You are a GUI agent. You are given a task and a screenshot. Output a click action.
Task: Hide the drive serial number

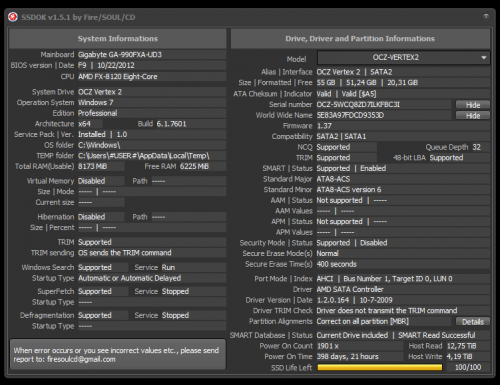(x=473, y=105)
